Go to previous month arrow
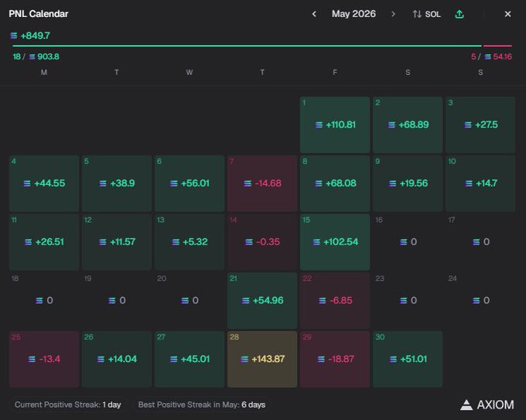The width and height of the screenshot is (526, 420). coord(314,14)
